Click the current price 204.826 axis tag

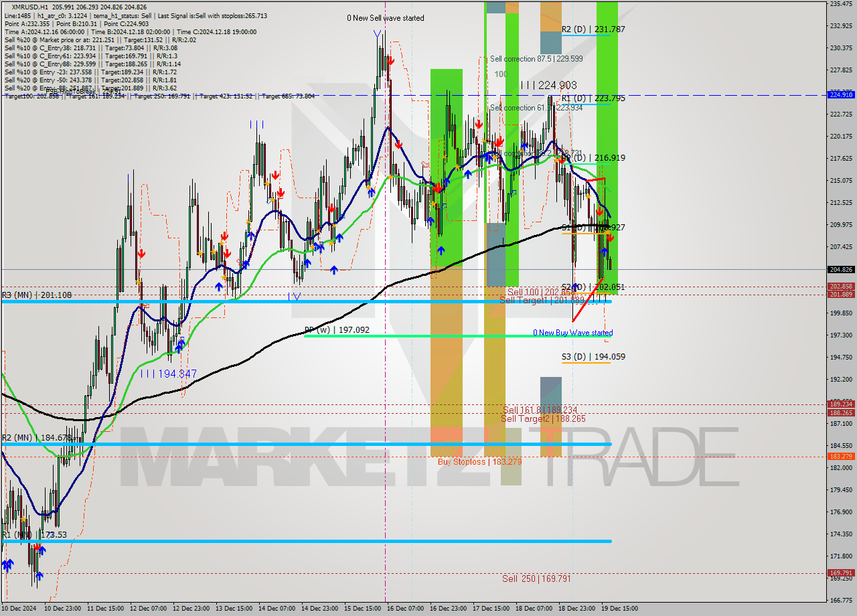[841, 270]
